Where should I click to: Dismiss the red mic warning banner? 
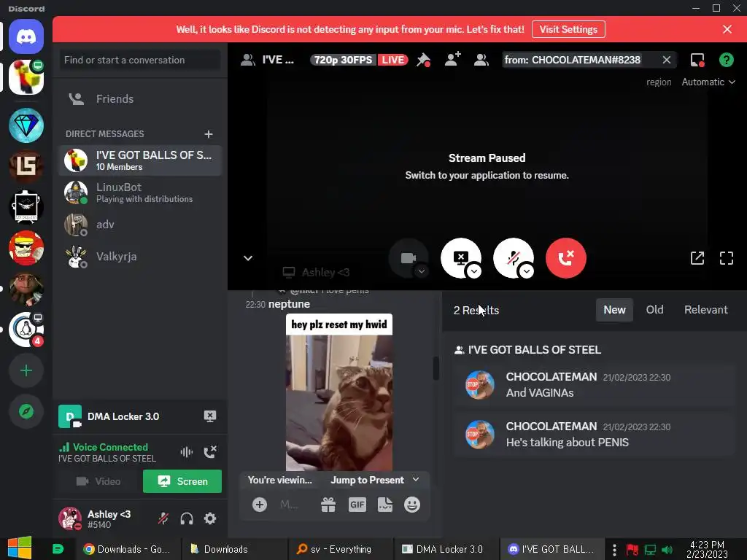point(727,29)
